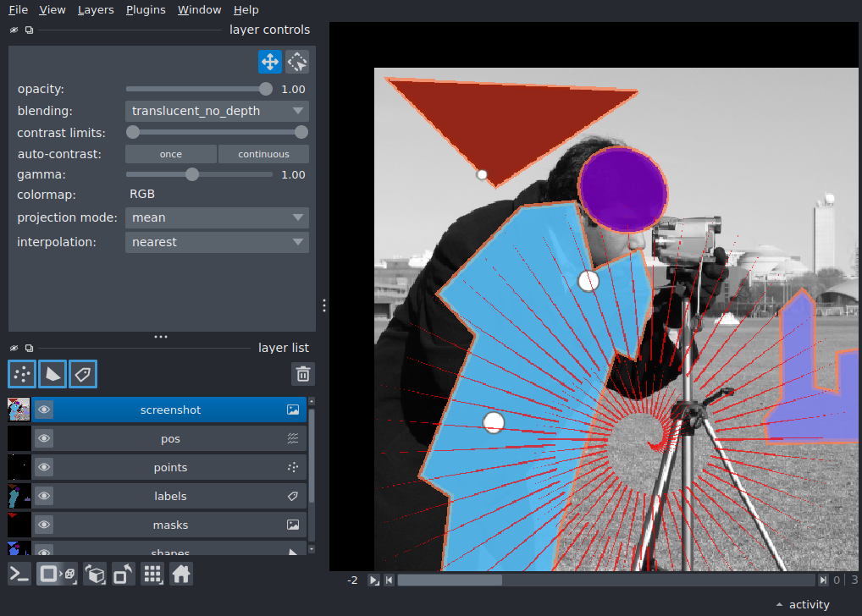Reset view with home icon
The image size is (862, 616).
(181, 575)
